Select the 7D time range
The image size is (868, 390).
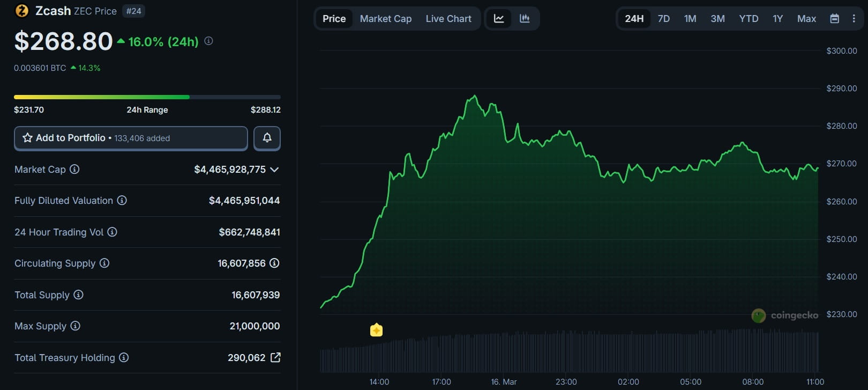click(x=663, y=19)
